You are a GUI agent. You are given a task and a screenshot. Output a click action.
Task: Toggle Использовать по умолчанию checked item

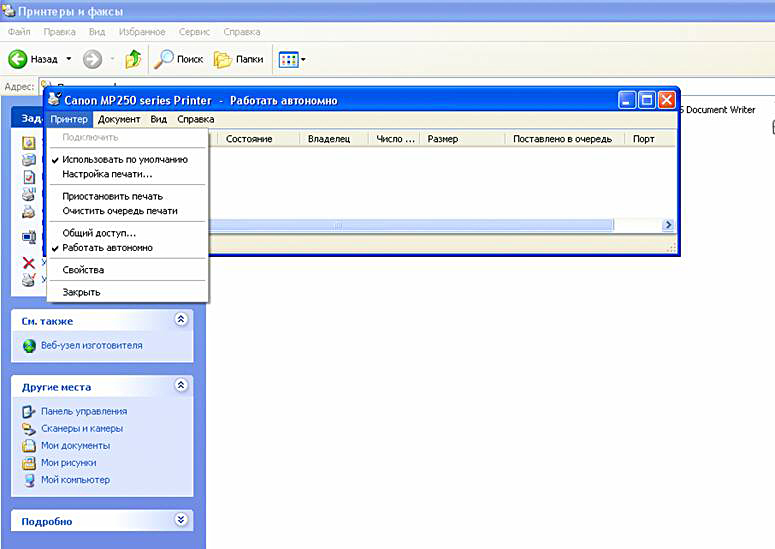124,159
